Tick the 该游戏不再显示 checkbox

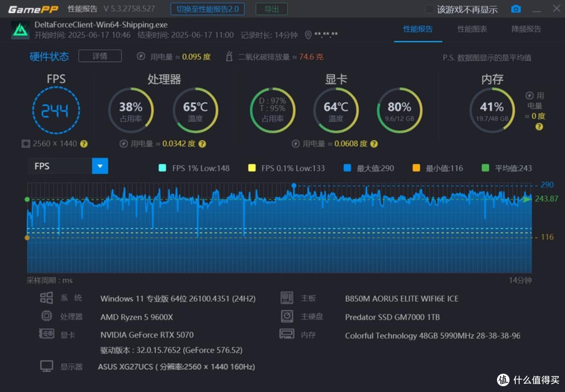pos(430,9)
